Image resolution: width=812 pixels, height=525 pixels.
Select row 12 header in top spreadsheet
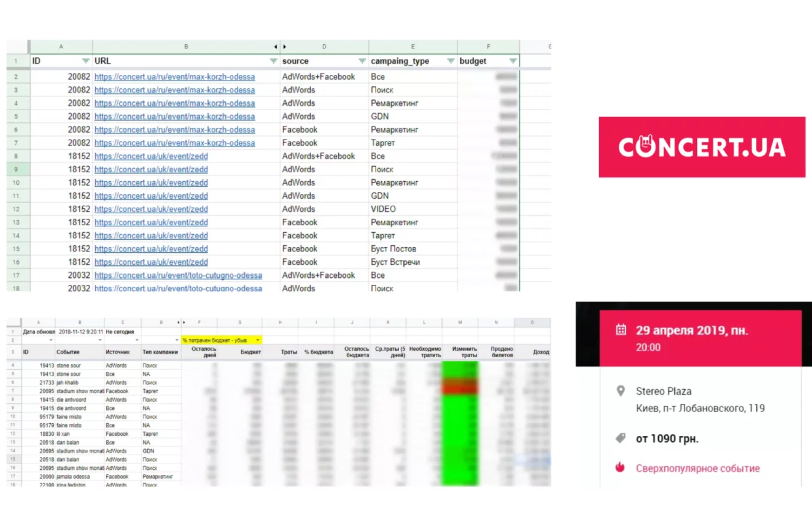click(x=16, y=209)
